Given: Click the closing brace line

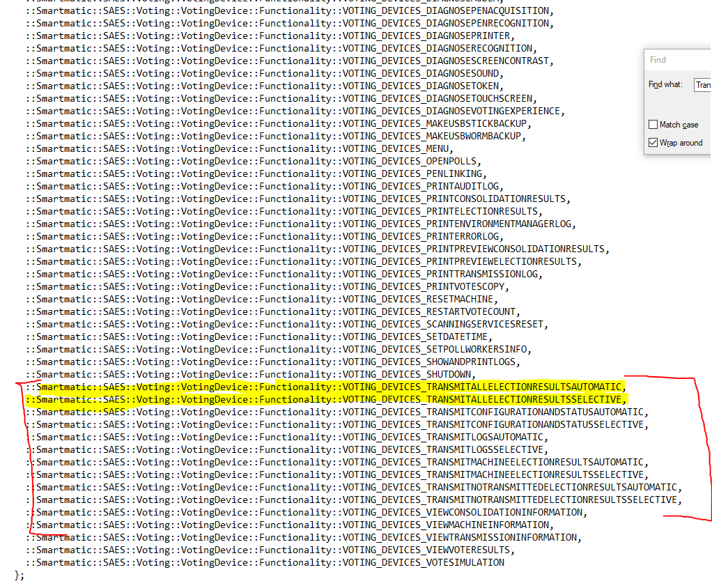Looking at the screenshot, I should pyautogui.click(x=19, y=575).
